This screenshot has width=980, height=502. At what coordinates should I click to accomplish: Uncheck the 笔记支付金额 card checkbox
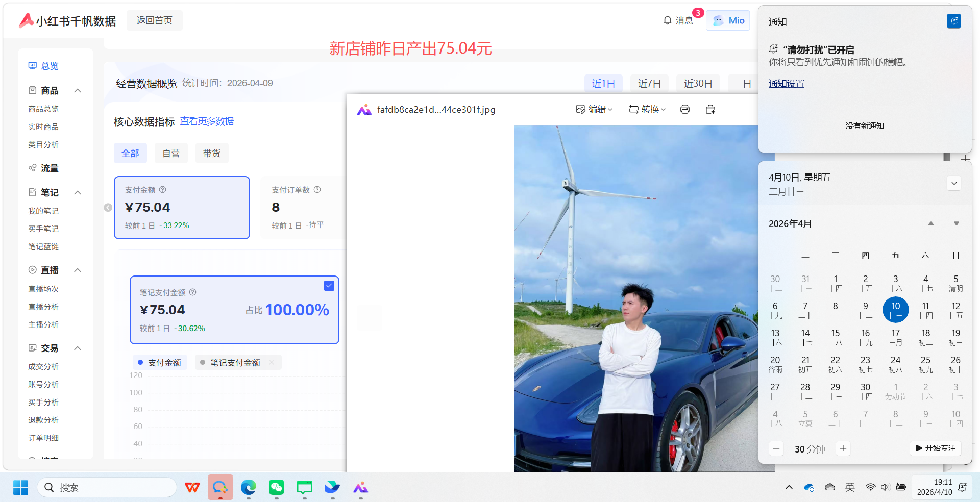pyautogui.click(x=329, y=286)
